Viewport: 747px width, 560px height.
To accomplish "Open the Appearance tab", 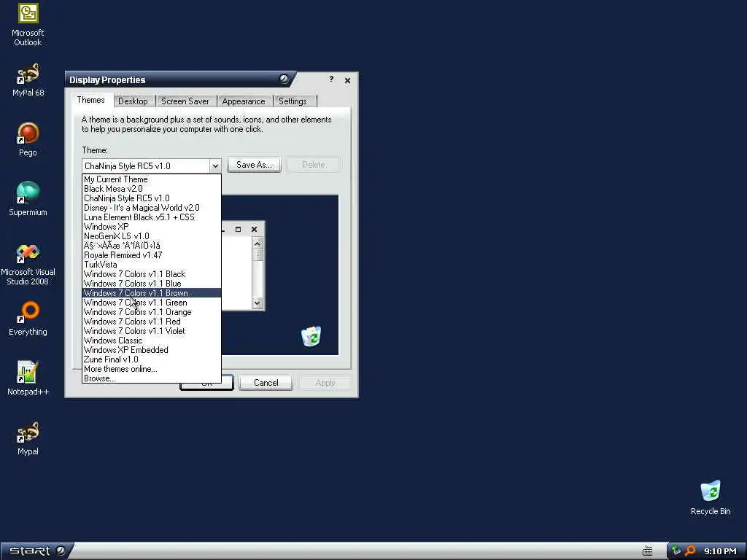I will pos(244,101).
